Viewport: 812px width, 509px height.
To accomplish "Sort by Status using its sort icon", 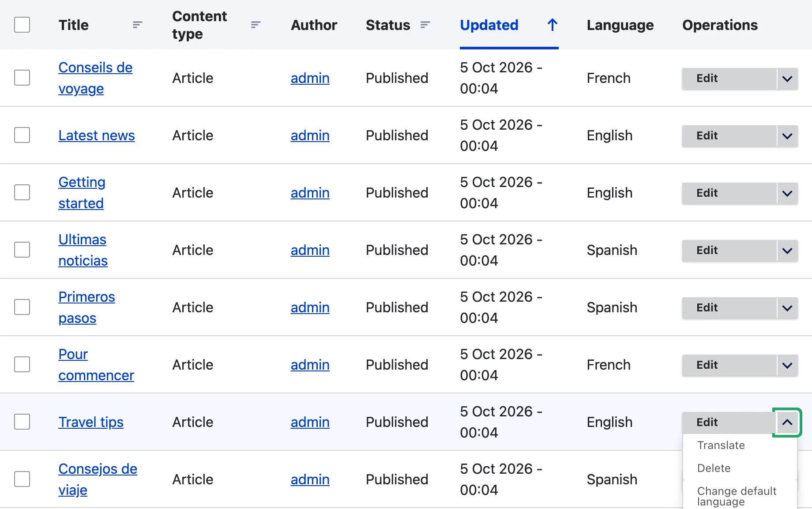I will click(425, 25).
